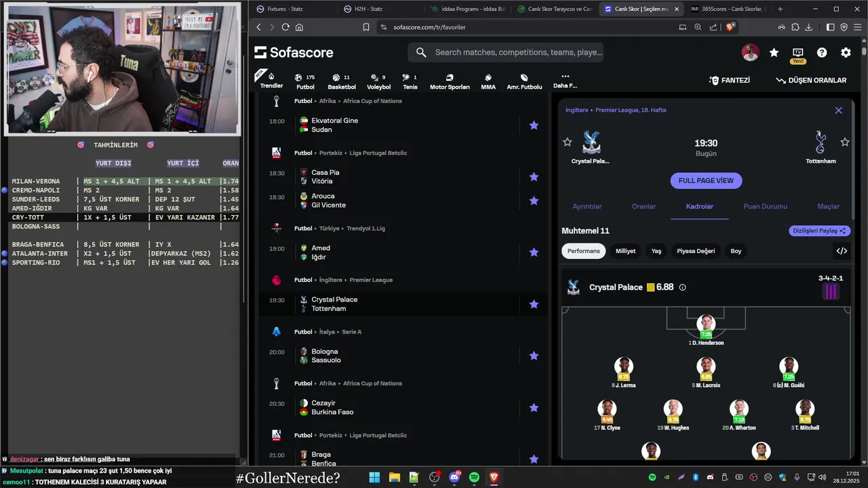Screen dimensions: 868x488
Task: Unfavorite the Bologna vs Sassuolo match
Action: point(534,356)
